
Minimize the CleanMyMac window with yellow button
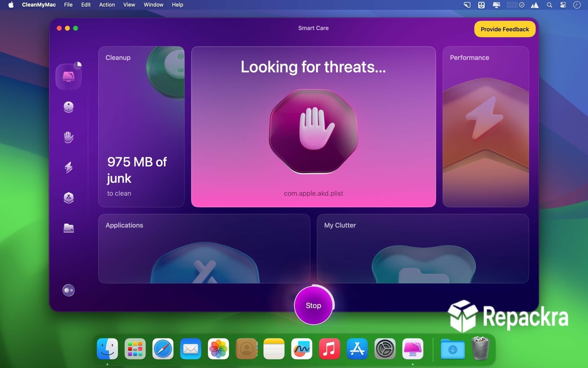[67, 28]
